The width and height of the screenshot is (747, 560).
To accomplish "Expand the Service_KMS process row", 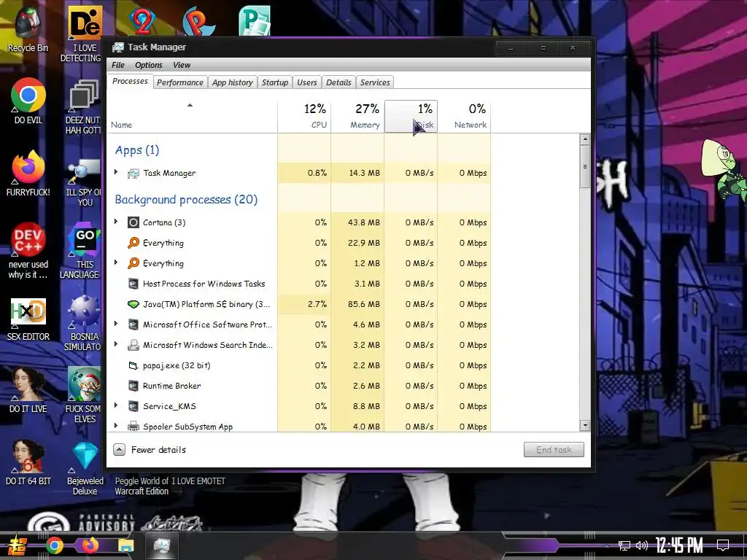I will click(x=116, y=405).
